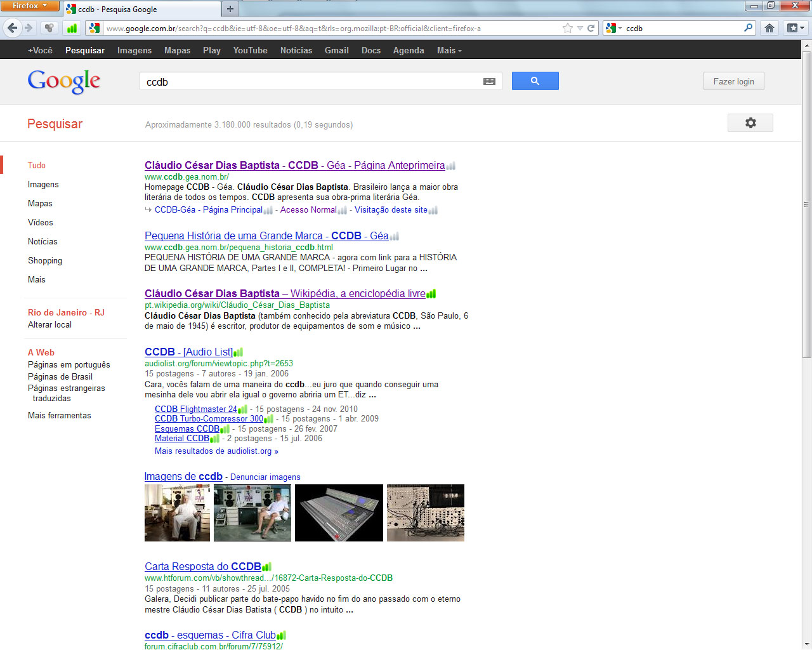Click green rating icon after Audio List title

[x=238, y=352]
